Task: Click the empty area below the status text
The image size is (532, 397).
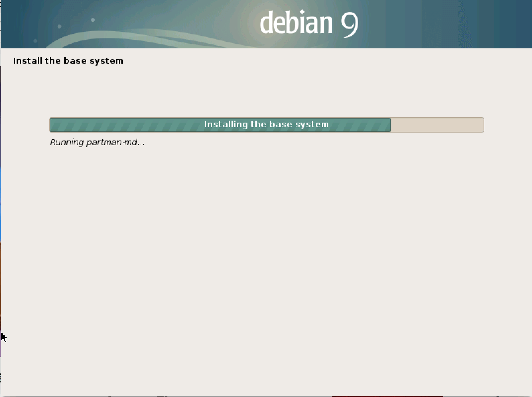Action: click(265, 249)
